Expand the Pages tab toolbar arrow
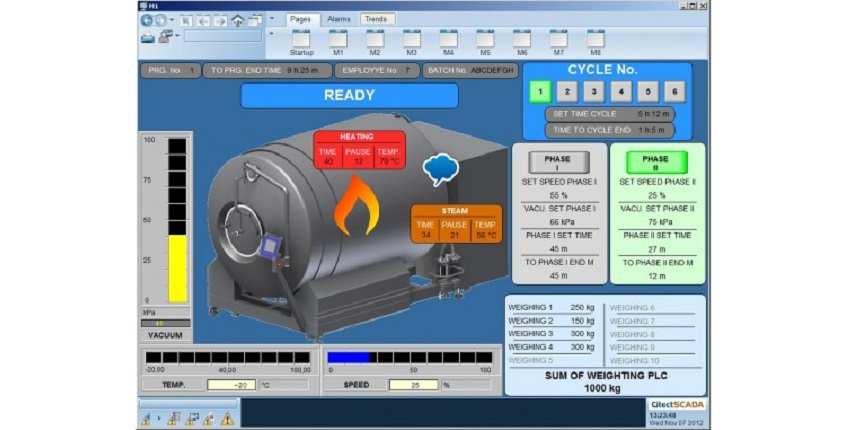Screen dimensions: 860x430 click(271, 20)
